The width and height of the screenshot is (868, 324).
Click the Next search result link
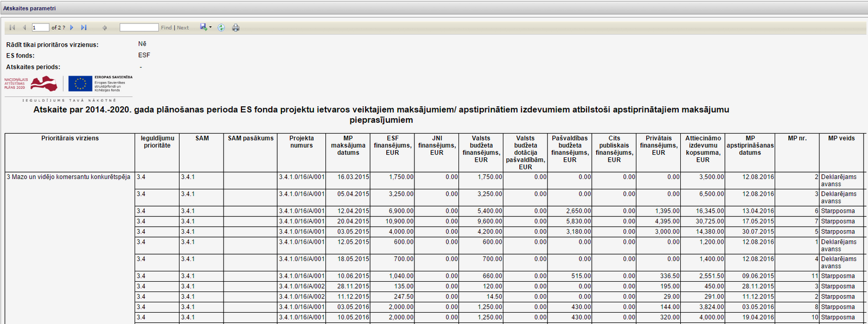[x=183, y=28]
